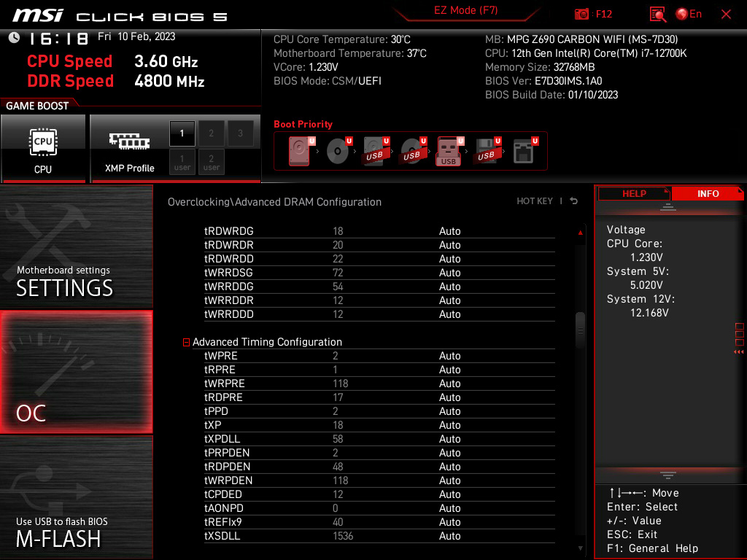Select the network boot priority icon
747x560 pixels.
pos(525,151)
